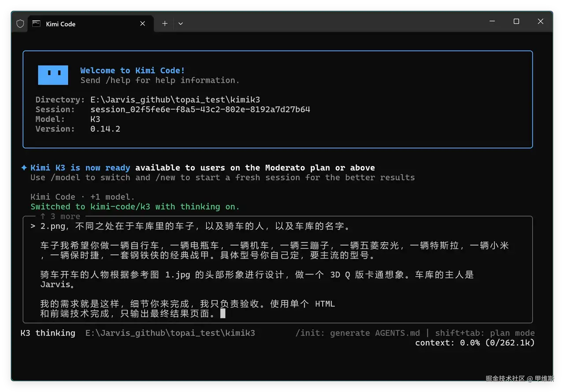The width and height of the screenshot is (564, 392).
Task: Open a new terminal tab with the plus button
Action: [x=165, y=24]
